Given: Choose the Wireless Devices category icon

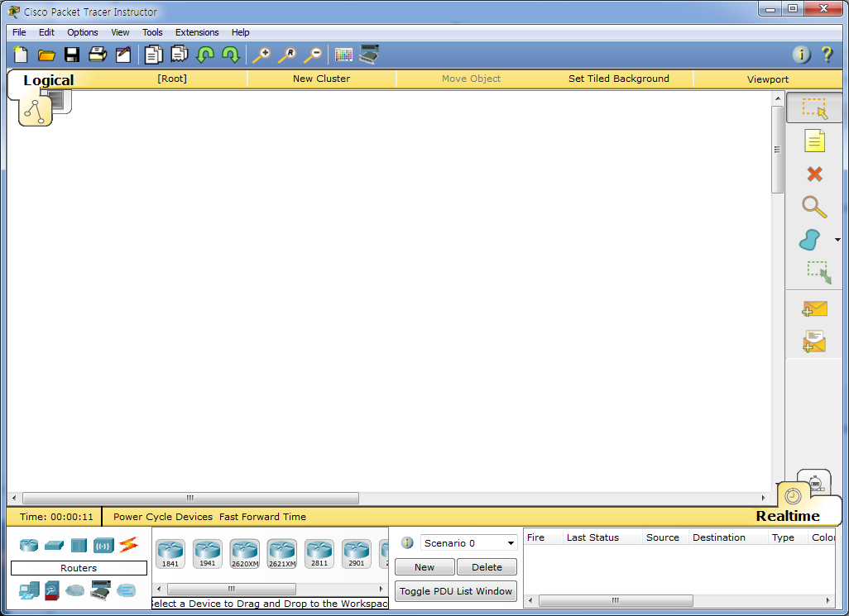Looking at the screenshot, I should tap(103, 545).
